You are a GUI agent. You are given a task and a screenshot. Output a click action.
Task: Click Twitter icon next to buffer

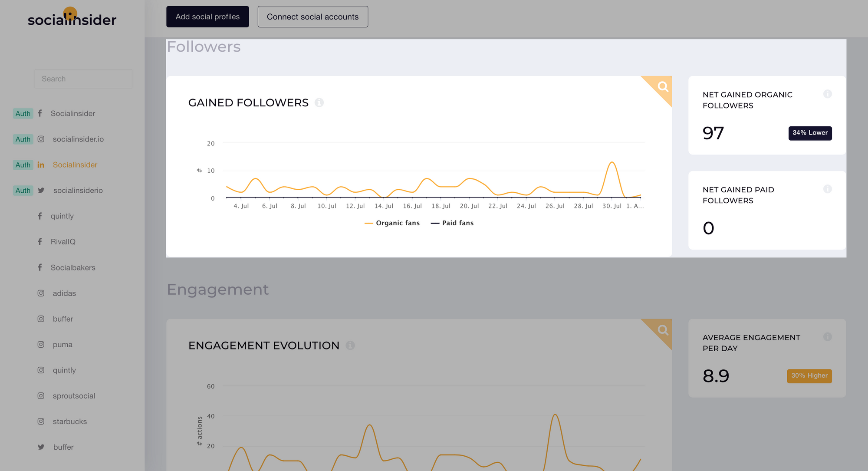coord(41,447)
